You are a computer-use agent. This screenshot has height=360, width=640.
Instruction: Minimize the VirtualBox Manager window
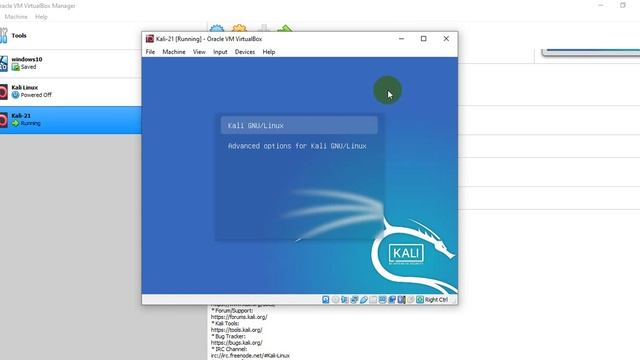pyautogui.click(x=600, y=5)
